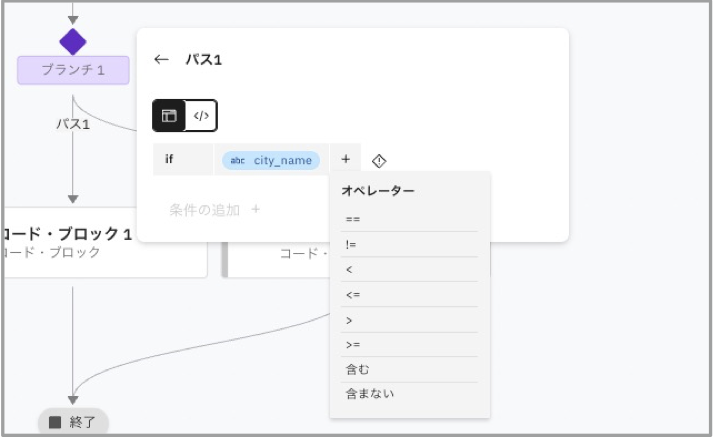Pick the > greater-than operator
The image size is (713, 437).
click(x=349, y=319)
